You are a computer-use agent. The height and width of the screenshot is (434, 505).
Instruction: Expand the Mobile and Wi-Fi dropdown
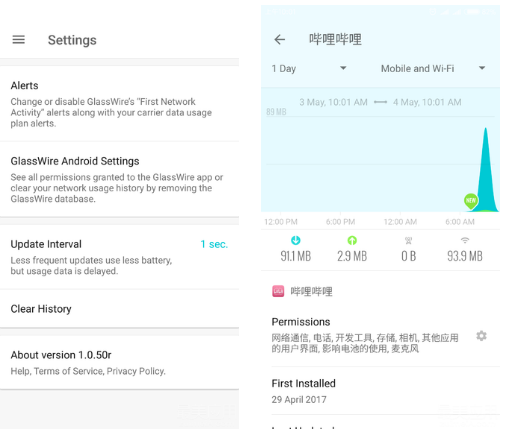click(x=433, y=68)
